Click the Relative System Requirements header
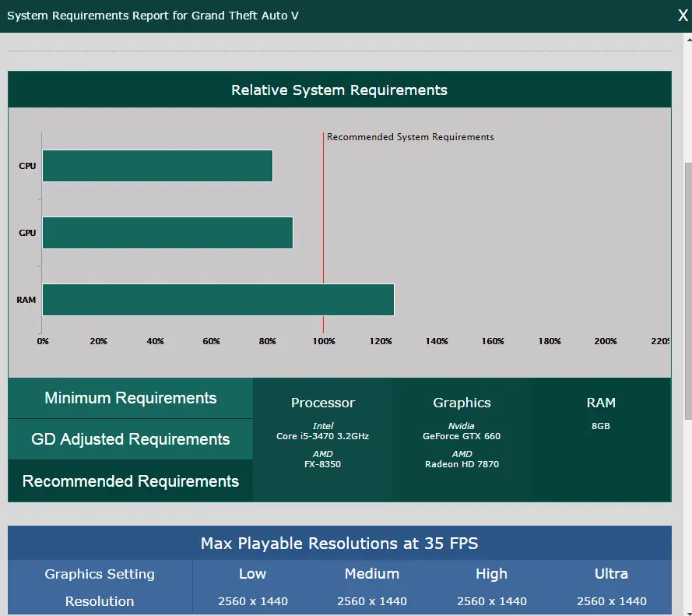Viewport: 692px width, 616px height. click(339, 90)
